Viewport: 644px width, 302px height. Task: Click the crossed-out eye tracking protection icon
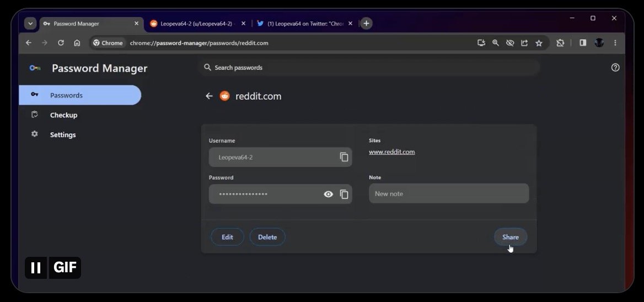510,42
